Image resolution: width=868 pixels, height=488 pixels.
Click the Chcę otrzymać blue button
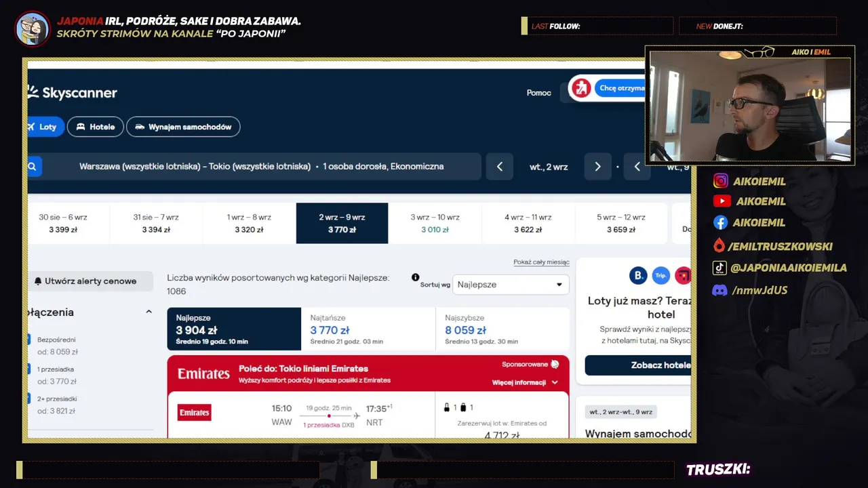(x=620, y=88)
